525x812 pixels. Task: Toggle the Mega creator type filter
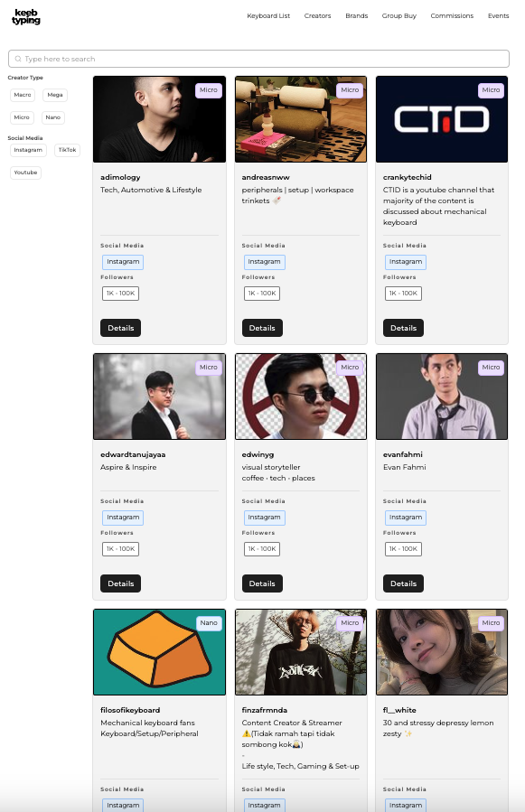pyautogui.click(x=55, y=95)
